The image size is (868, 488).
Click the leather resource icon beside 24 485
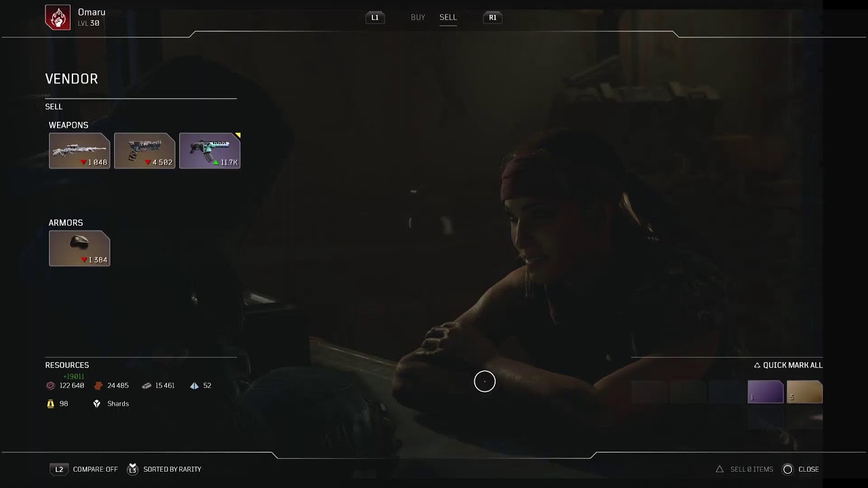pyautogui.click(x=98, y=386)
